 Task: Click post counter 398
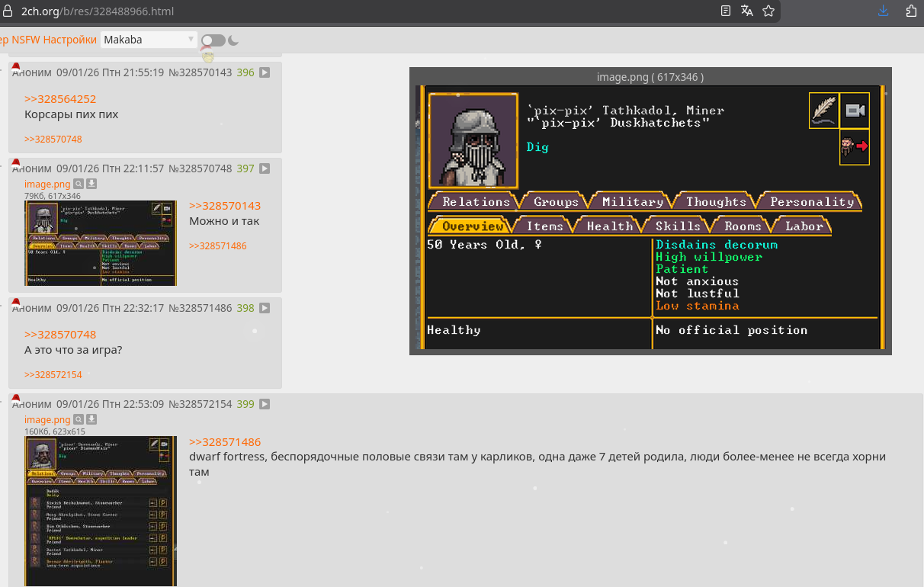point(245,309)
